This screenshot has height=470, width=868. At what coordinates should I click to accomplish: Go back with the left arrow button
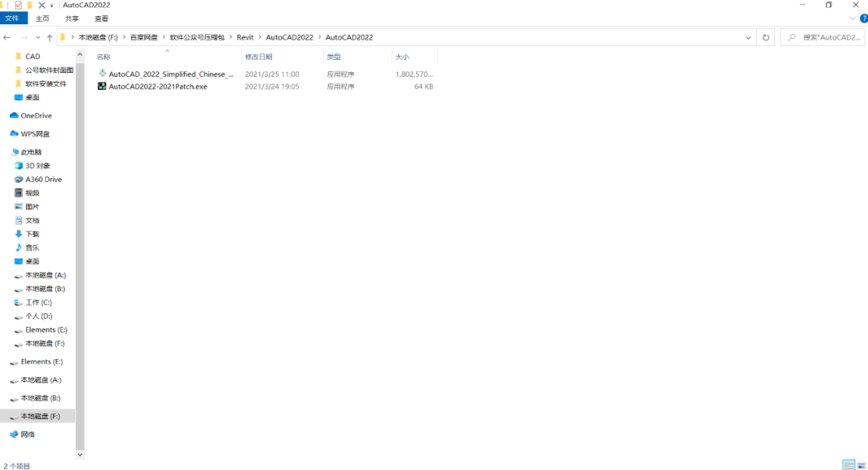coord(7,37)
